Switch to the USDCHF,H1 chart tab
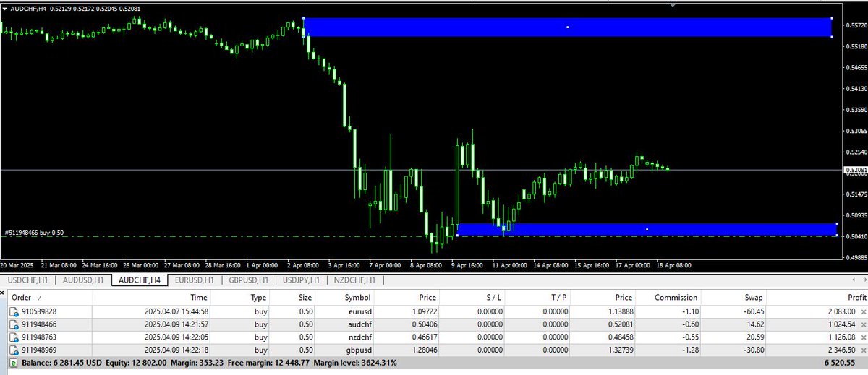This screenshot has height=375, width=868. (29, 280)
